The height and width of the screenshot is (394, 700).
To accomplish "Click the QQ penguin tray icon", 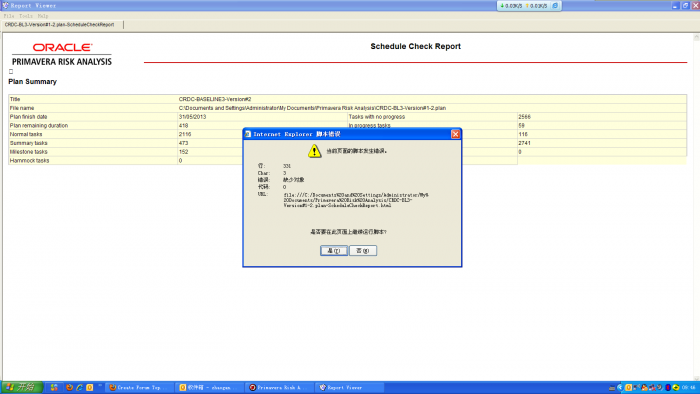I will 644,387.
